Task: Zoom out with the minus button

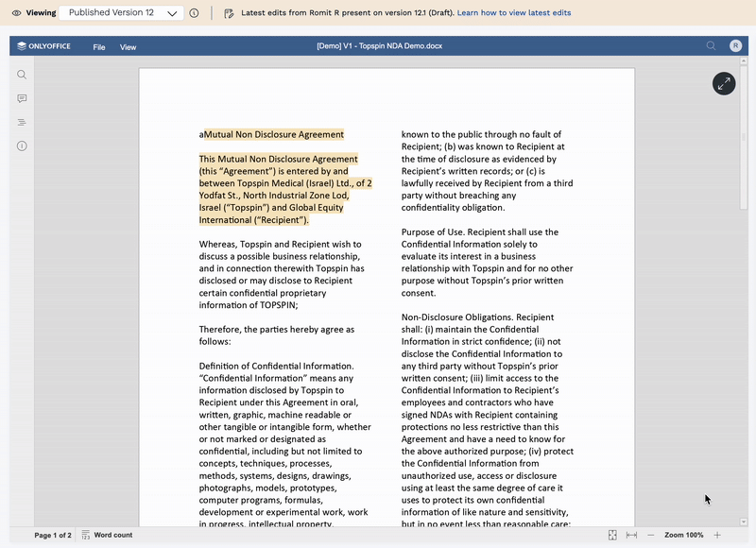Action: 650,535
